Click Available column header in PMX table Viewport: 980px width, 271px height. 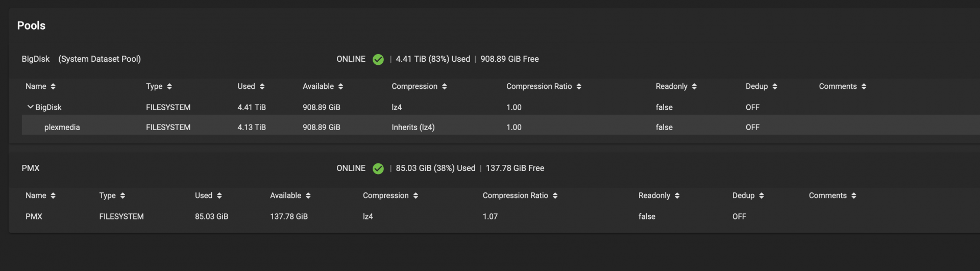pos(285,195)
